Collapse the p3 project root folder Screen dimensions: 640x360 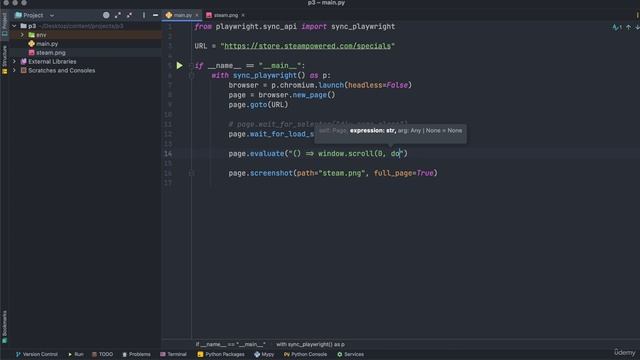pyautogui.click(x=15, y=26)
